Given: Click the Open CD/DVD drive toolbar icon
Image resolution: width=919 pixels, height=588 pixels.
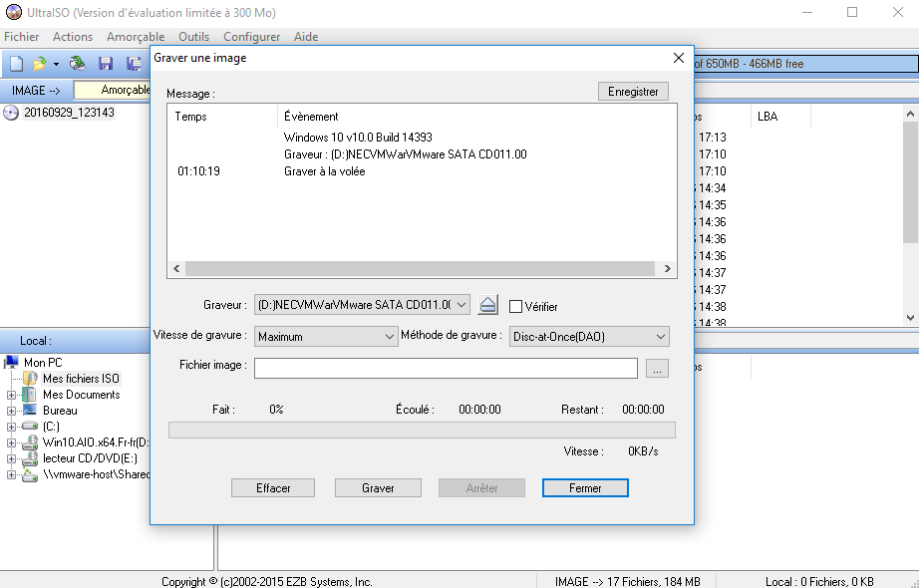Looking at the screenshot, I should tap(77, 64).
